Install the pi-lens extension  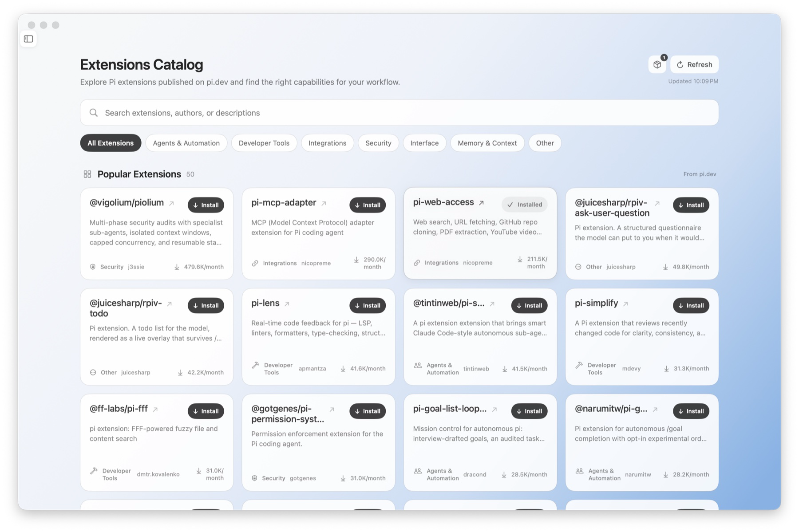368,305
